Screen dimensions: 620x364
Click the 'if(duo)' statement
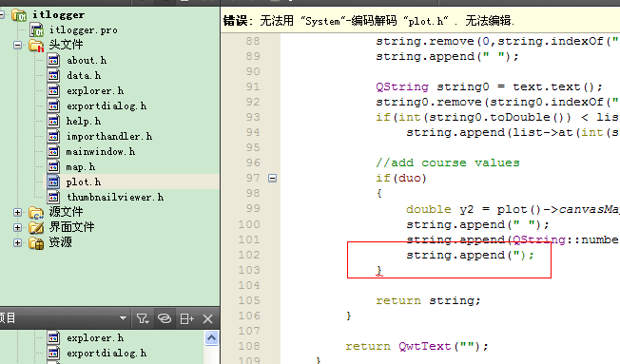click(x=401, y=179)
